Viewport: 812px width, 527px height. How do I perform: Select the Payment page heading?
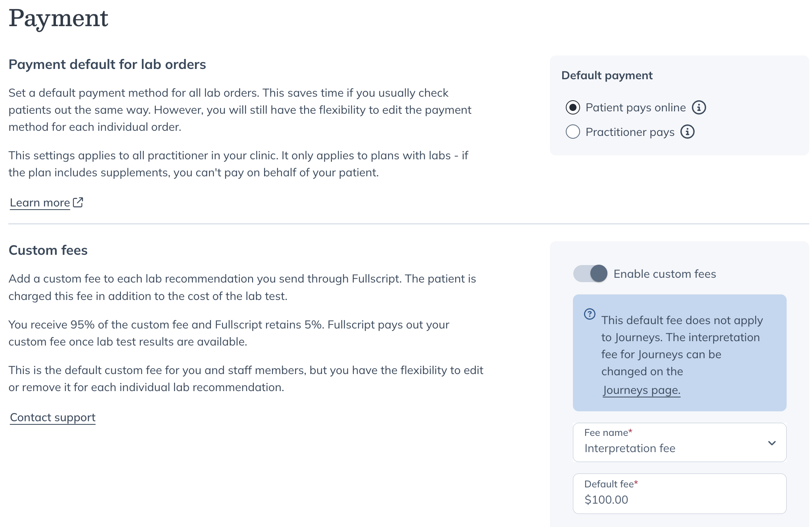click(59, 17)
